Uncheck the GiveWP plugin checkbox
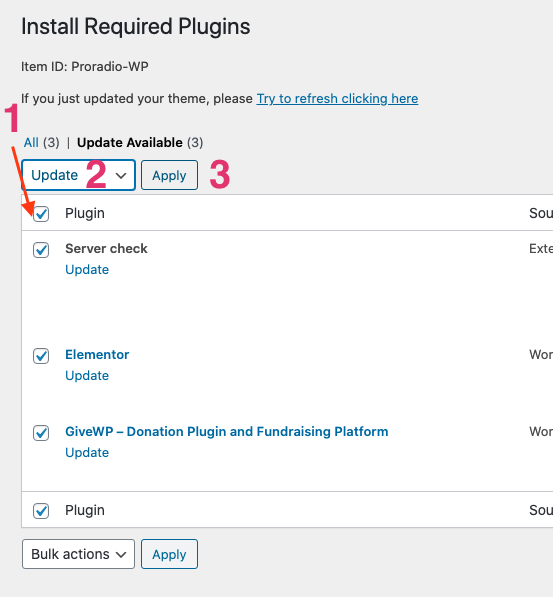 coord(41,433)
